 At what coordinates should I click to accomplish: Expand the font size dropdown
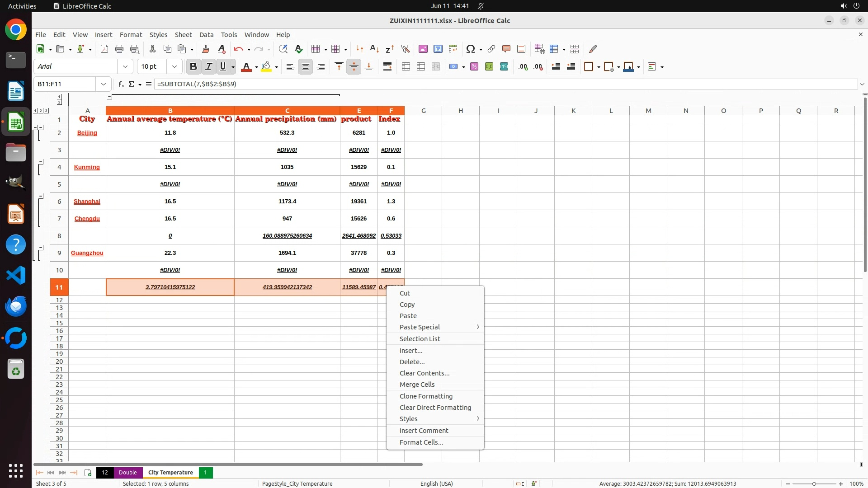(x=174, y=66)
